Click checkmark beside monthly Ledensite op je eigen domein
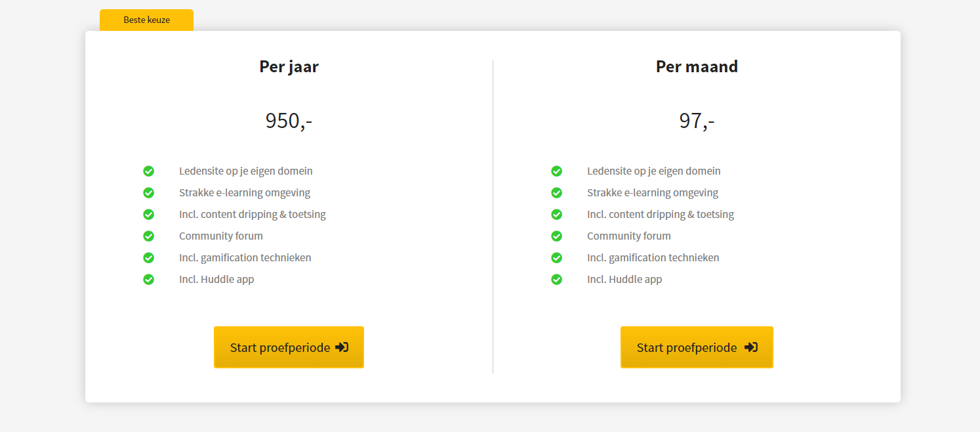The width and height of the screenshot is (980, 432). (x=556, y=171)
